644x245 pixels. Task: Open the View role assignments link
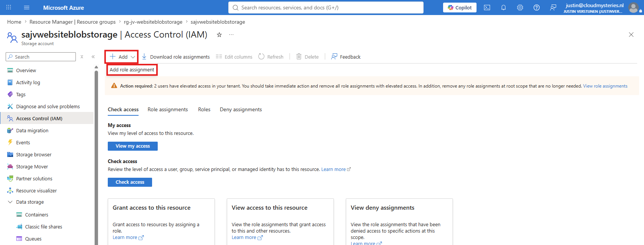point(605,86)
